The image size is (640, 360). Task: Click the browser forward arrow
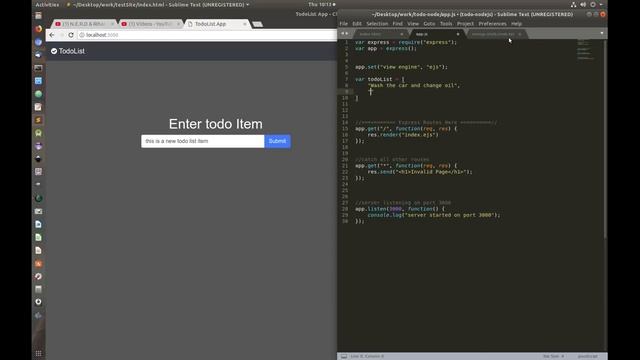(x=62, y=35)
